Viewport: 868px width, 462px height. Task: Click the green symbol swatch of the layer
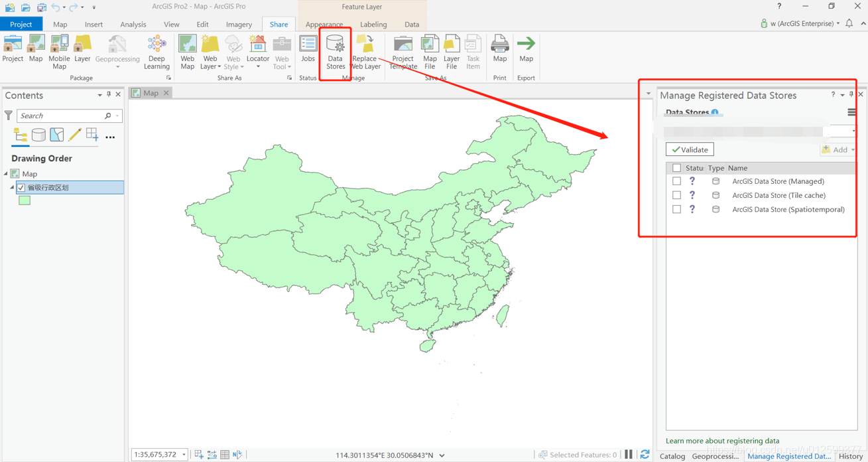pyautogui.click(x=25, y=200)
